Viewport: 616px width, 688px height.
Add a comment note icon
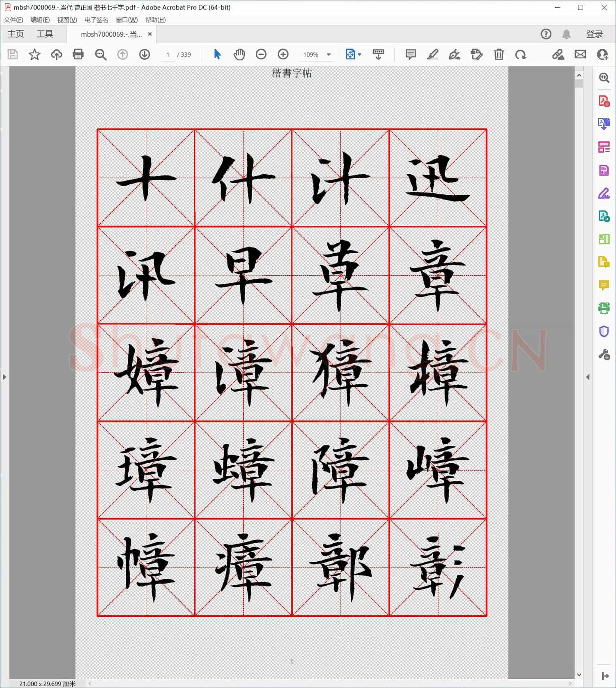pos(410,54)
